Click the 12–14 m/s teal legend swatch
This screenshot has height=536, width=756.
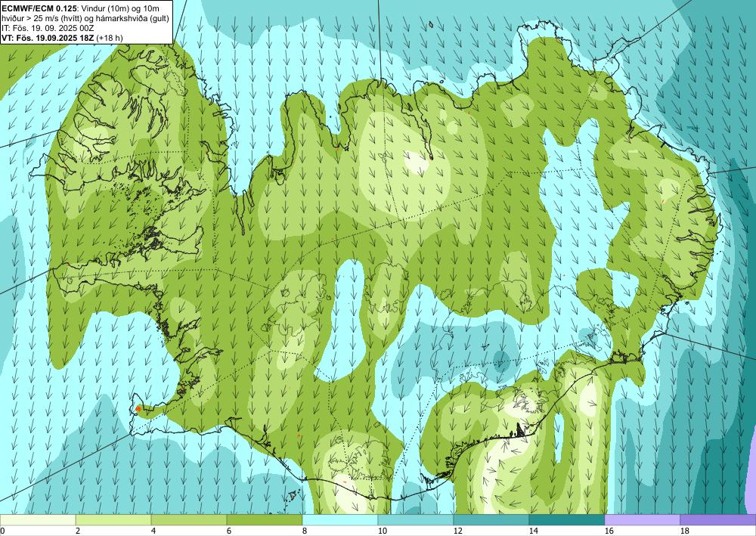pyautogui.click(x=491, y=519)
